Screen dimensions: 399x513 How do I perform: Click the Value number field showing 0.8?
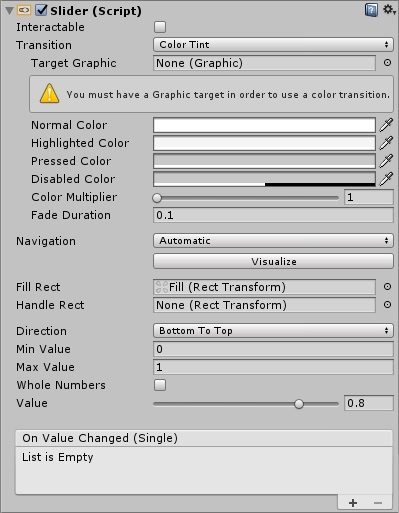point(369,403)
